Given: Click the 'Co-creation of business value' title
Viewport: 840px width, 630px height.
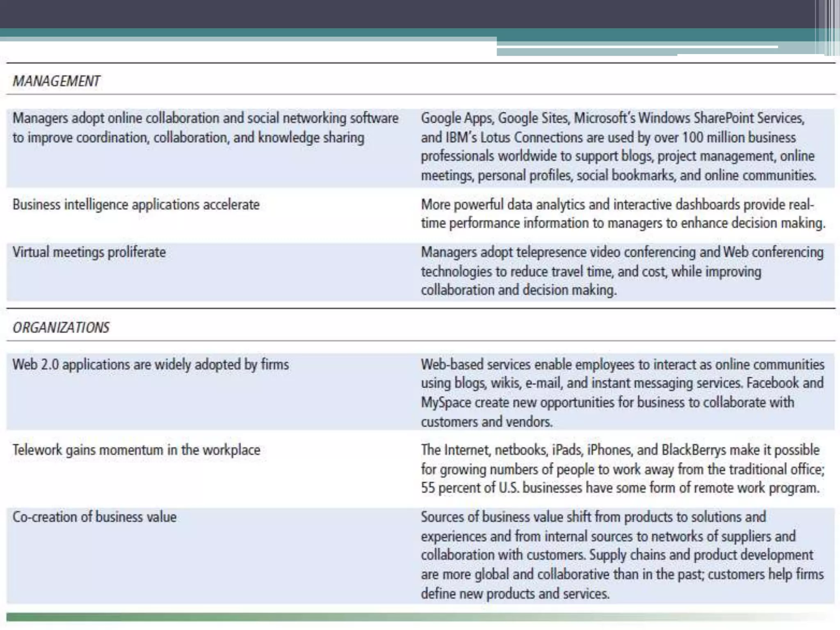Looking at the screenshot, I should click(94, 517).
